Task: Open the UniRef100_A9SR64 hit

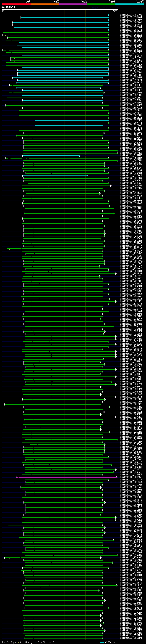Action: [x=131, y=17]
